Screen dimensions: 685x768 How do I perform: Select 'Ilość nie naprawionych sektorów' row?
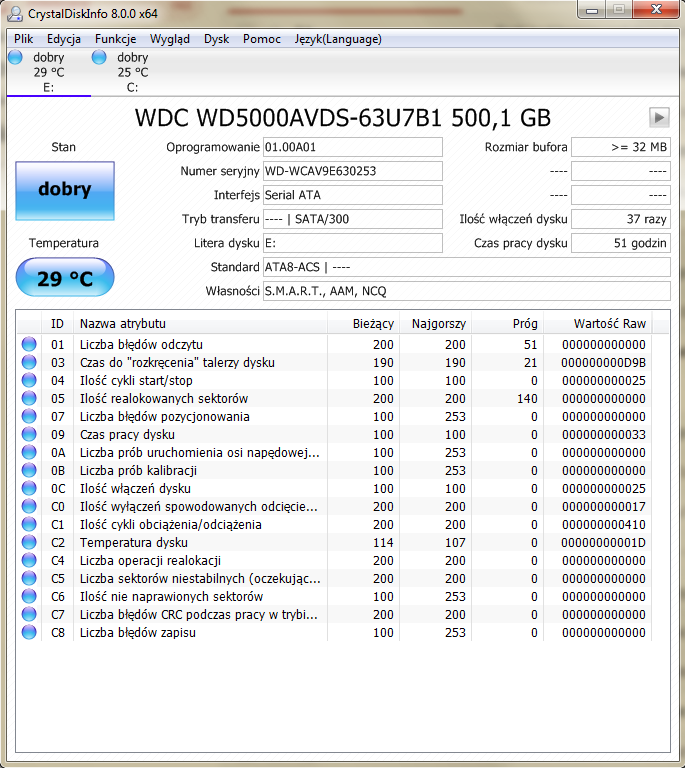coord(334,597)
